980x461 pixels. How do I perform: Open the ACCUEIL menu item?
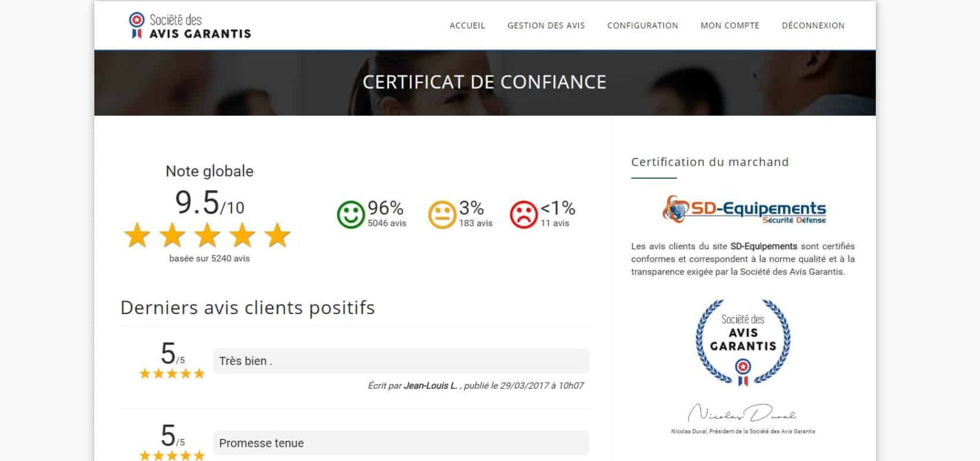467,26
